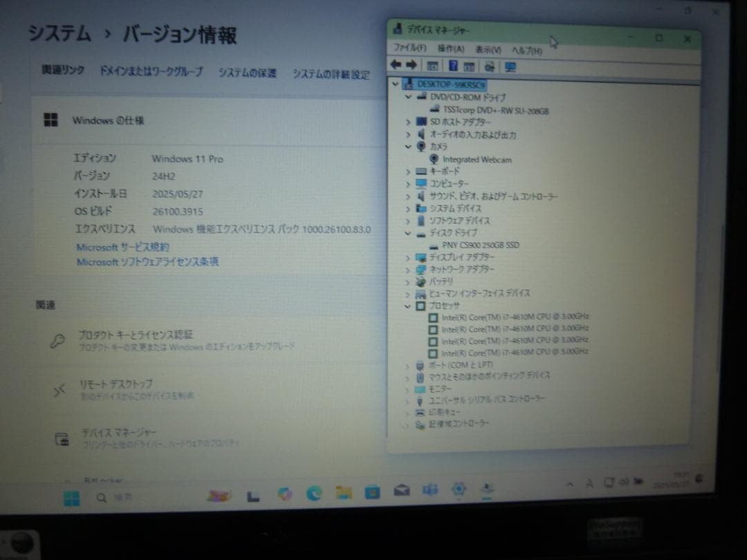747x560 pixels.
Task: Open Properties from the Device Manager toolbar
Action: coord(469,64)
